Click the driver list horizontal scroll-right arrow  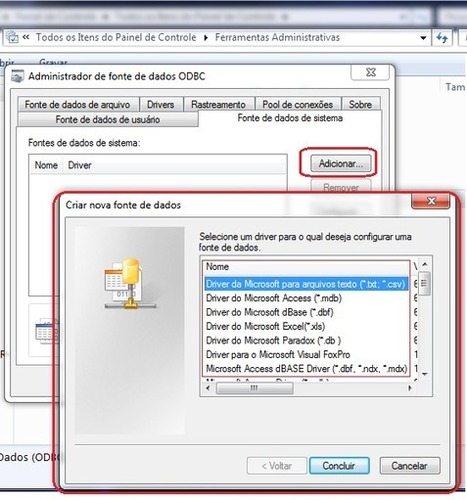pos(410,388)
